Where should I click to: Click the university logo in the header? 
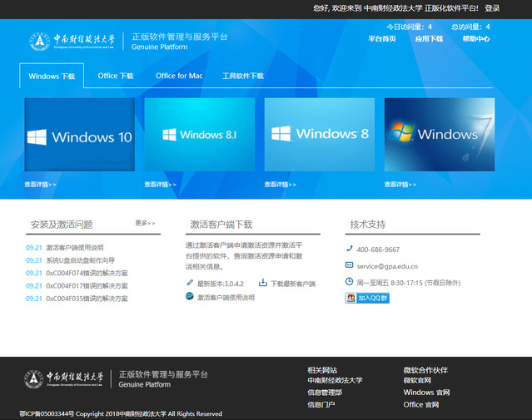[x=72, y=41]
